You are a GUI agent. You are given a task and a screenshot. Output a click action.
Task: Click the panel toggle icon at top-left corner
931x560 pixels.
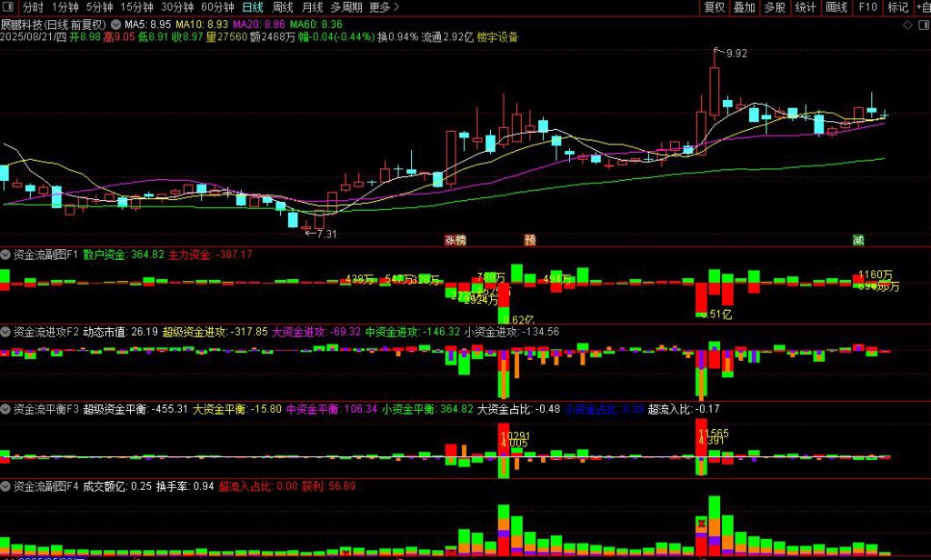pos(8,7)
